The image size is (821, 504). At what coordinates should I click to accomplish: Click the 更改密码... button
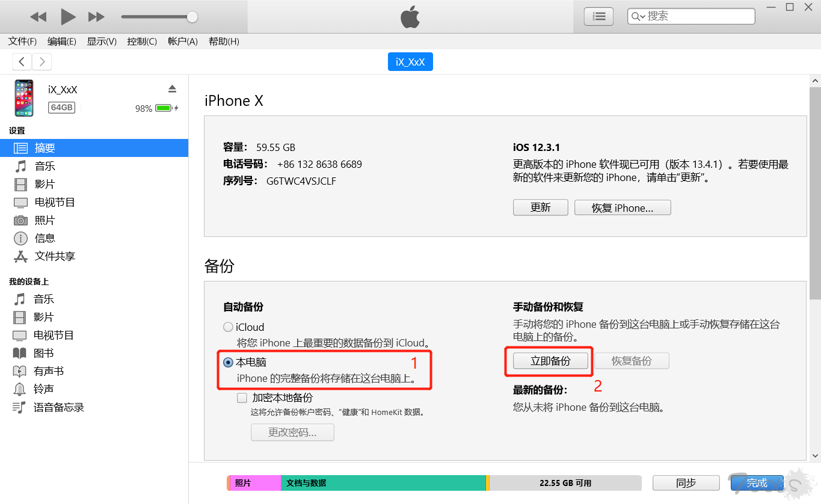point(292,432)
